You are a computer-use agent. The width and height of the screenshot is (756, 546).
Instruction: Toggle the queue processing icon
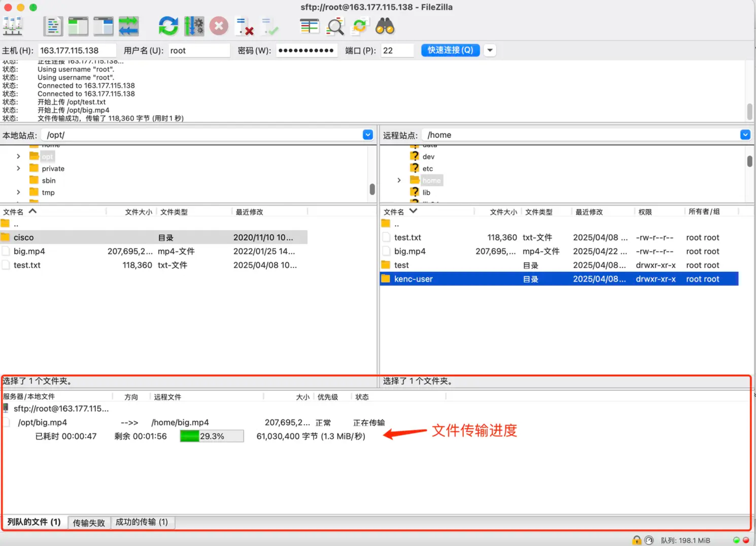pos(194,26)
